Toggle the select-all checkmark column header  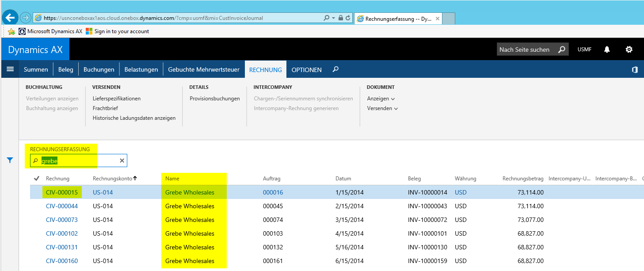(37, 179)
